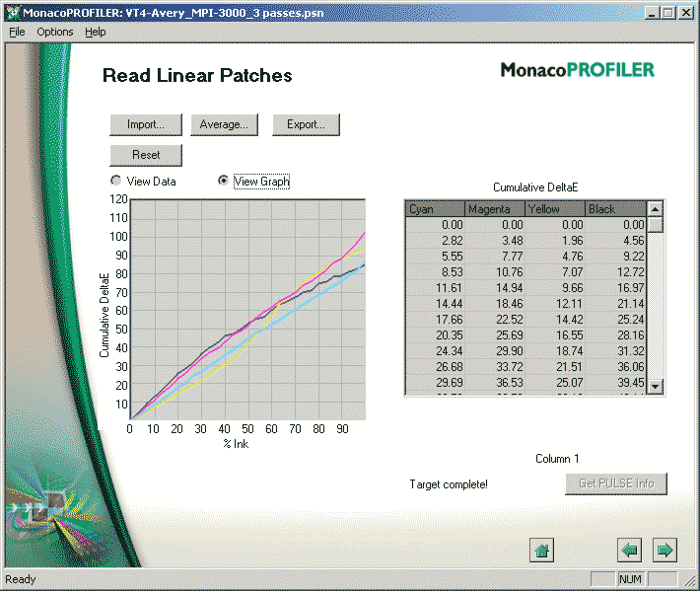The width and height of the screenshot is (700, 591).
Task: Select the Yellow cell 9.66
Action: click(x=555, y=288)
